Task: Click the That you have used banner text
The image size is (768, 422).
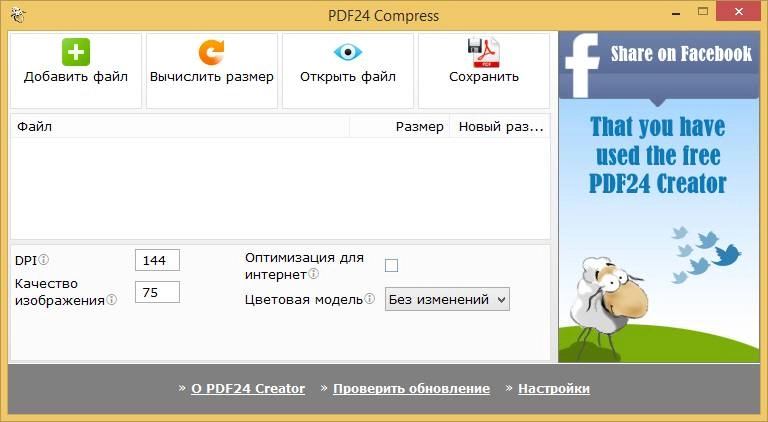Action: (658, 155)
